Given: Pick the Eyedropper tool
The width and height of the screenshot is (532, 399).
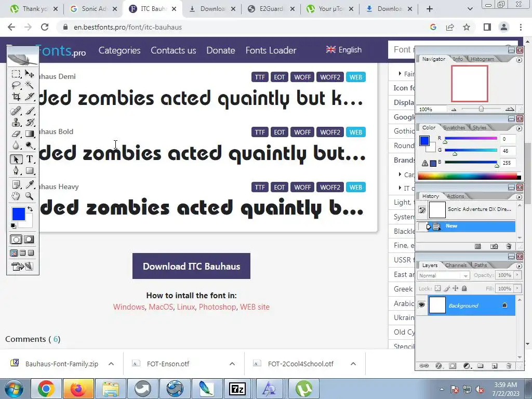Looking at the screenshot, I should click(30, 184).
